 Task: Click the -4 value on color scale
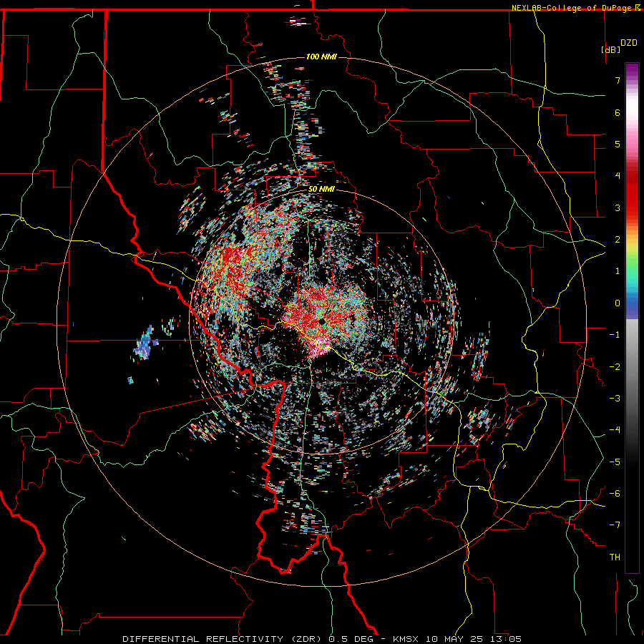[x=615, y=429]
